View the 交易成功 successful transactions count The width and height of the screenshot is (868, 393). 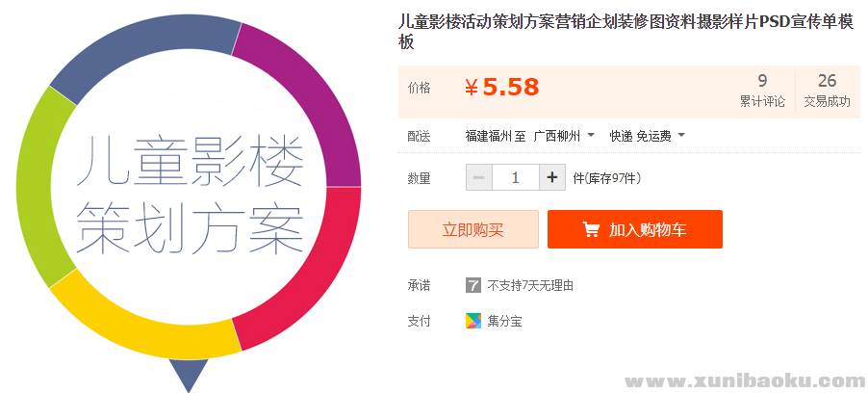pyautogui.click(x=827, y=91)
